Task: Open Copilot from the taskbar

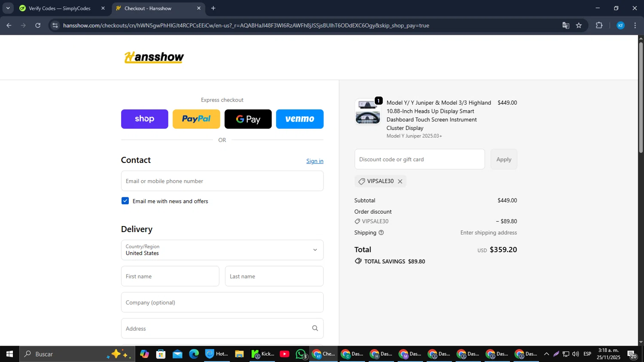Action: coord(144,354)
